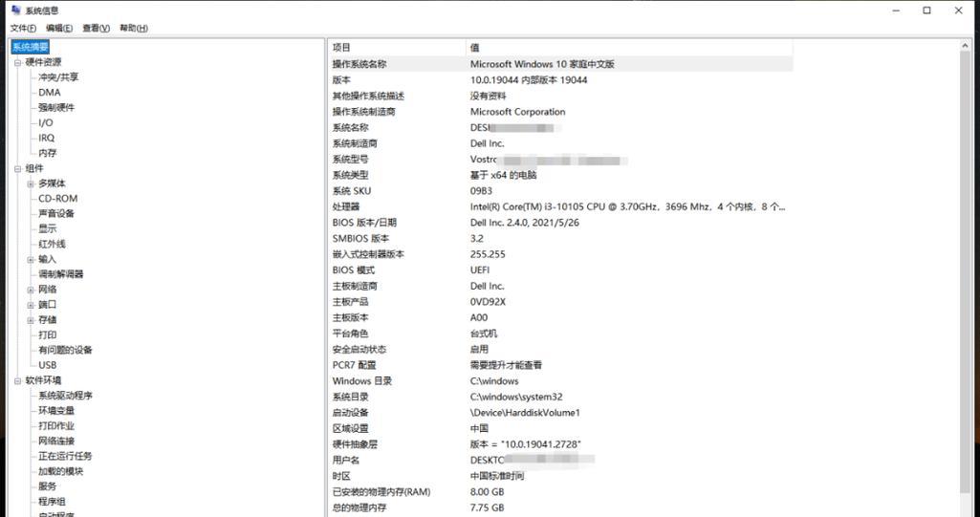Expand the 多媒体 tree node
The width and height of the screenshot is (980, 517).
point(31,183)
